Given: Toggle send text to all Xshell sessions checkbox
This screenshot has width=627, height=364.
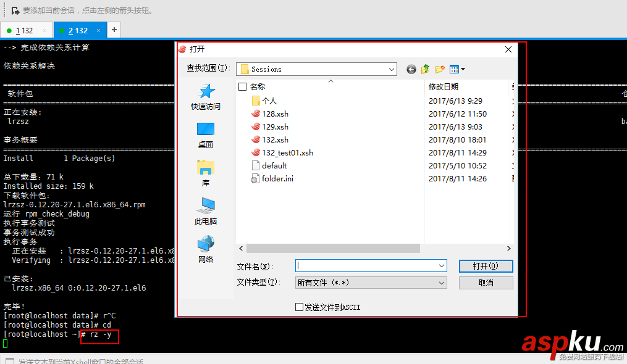Looking at the screenshot, I should click(10, 361).
